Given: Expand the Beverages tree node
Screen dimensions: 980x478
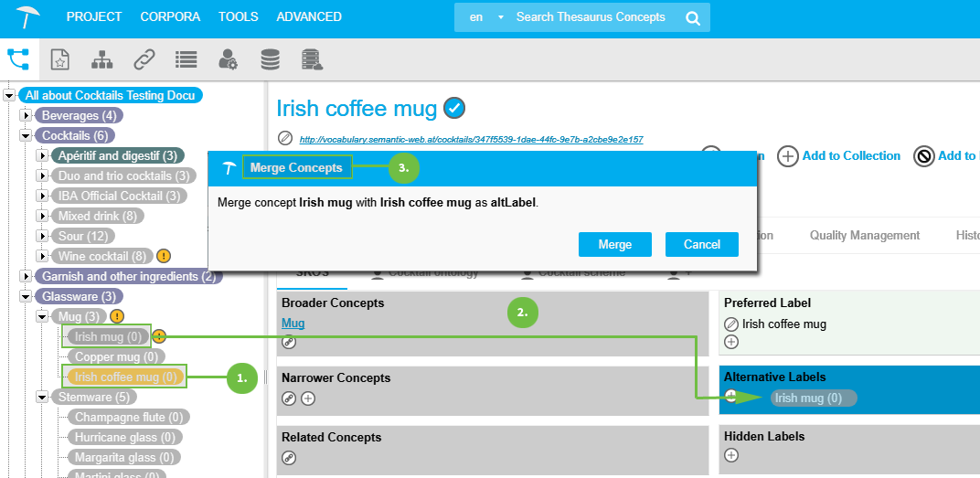Looking at the screenshot, I should pos(26,115).
